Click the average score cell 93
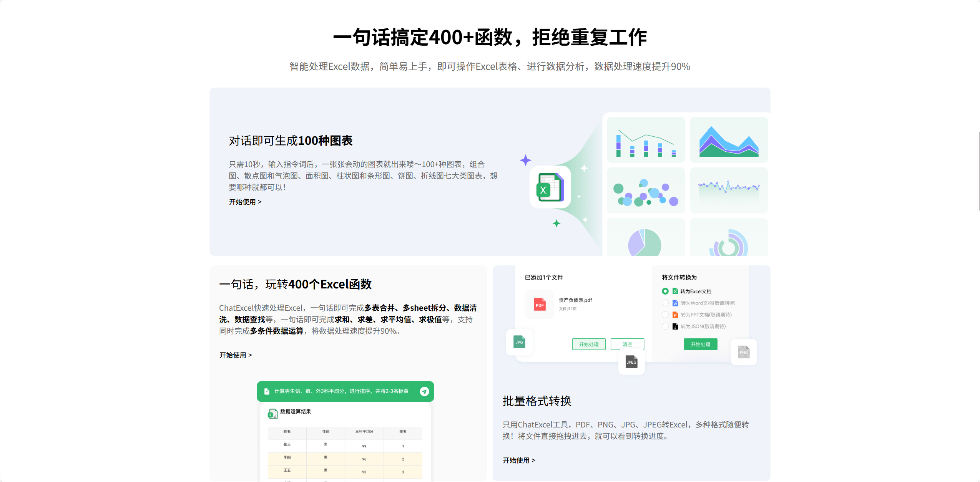Viewport: 980px width, 482px height. 364,472
